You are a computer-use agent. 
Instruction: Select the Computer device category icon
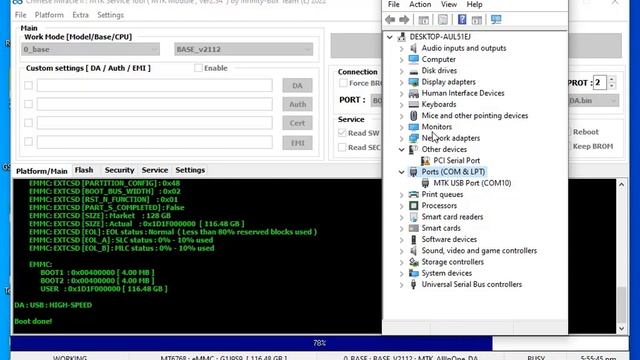click(413, 59)
